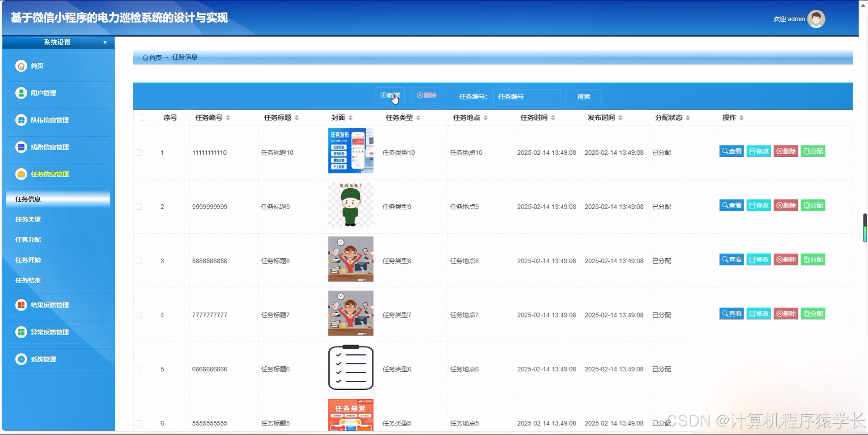Click the 搜索 search button
The height and width of the screenshot is (435, 868).
[584, 97]
